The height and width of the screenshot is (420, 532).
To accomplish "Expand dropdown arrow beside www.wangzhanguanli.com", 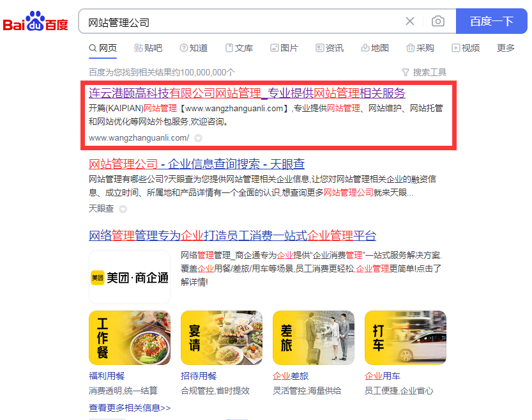I will coord(198,138).
